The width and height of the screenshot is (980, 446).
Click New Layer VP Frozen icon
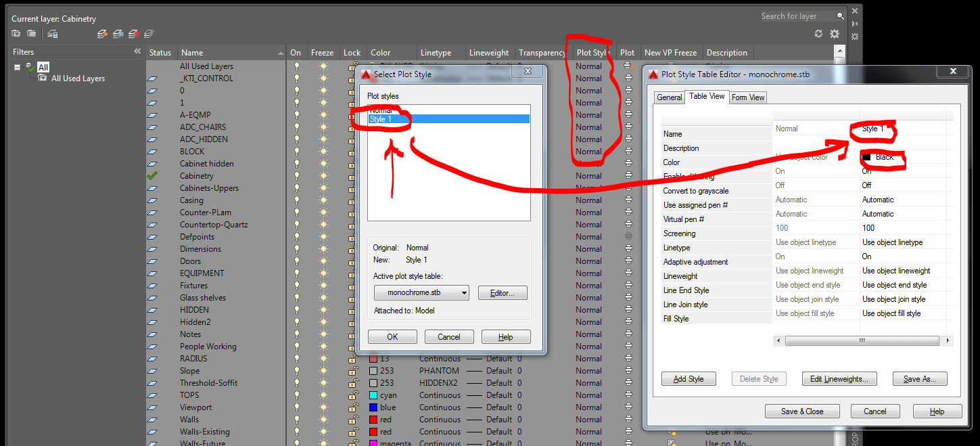(x=118, y=34)
